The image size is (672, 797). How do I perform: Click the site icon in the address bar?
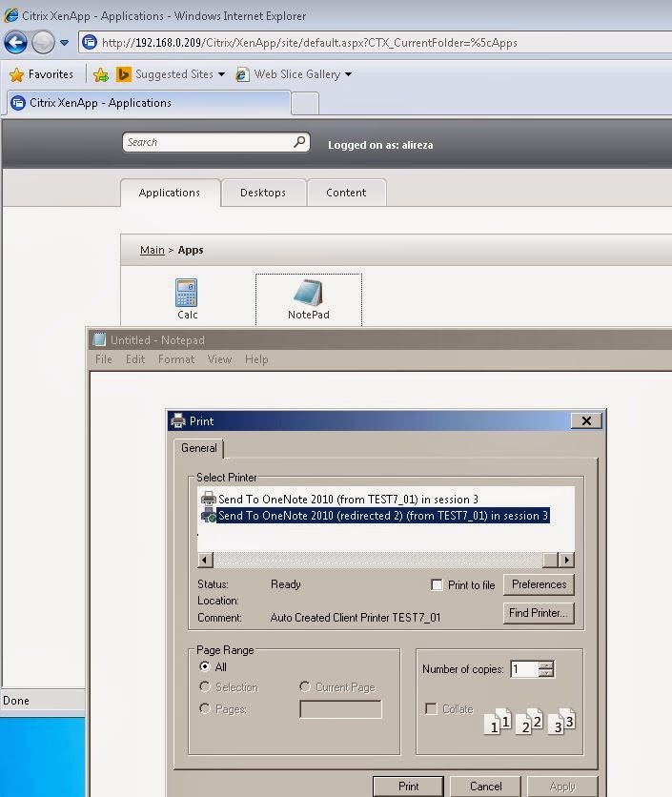tap(90, 42)
